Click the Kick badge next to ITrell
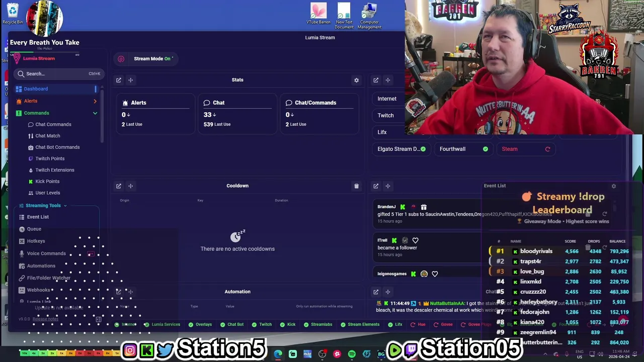This screenshot has width=644, height=362. [394, 240]
